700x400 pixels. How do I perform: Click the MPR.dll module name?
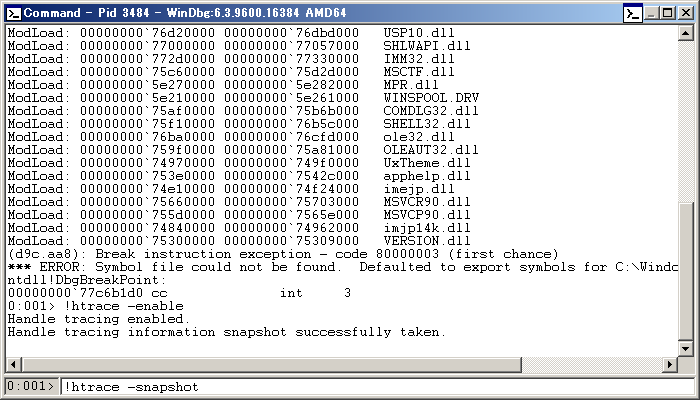[x=411, y=85]
